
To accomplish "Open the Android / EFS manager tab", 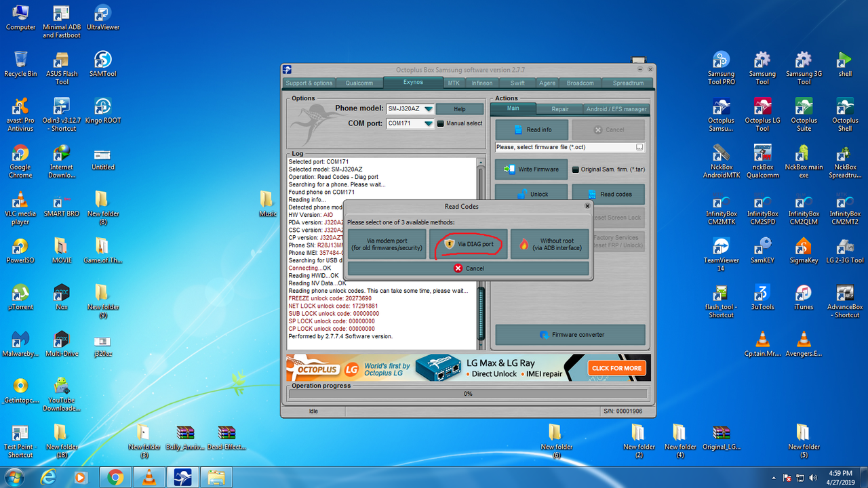I will [616, 109].
